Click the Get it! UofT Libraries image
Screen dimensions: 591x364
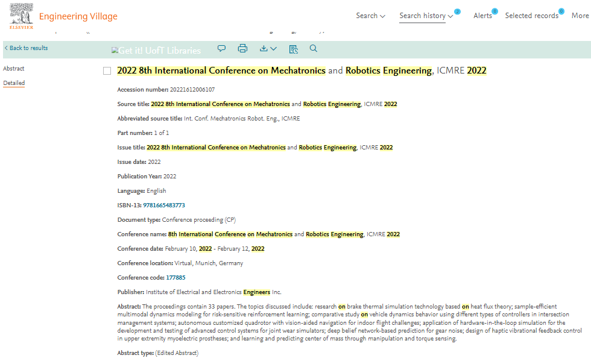(x=156, y=51)
